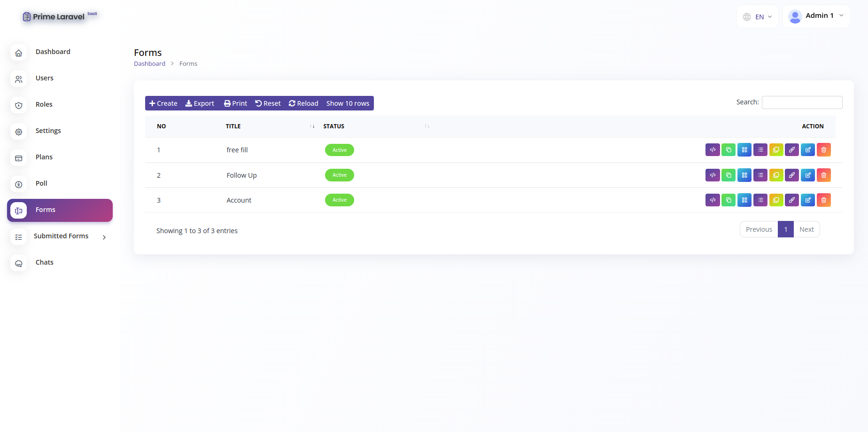
Task: Open the Show 10 rows dropdown
Action: (348, 103)
